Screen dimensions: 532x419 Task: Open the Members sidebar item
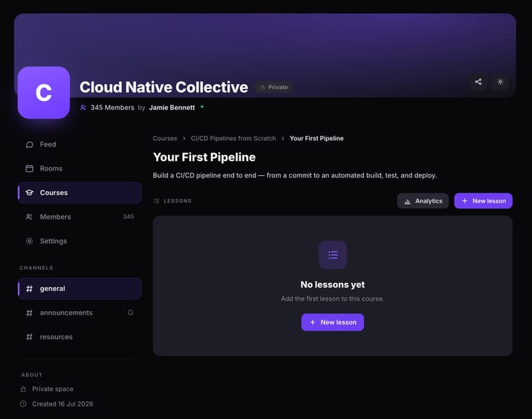click(x=80, y=217)
